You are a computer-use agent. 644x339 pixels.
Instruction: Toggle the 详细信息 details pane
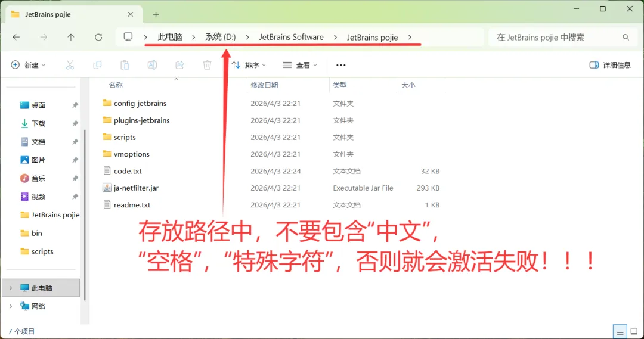(x=610, y=65)
